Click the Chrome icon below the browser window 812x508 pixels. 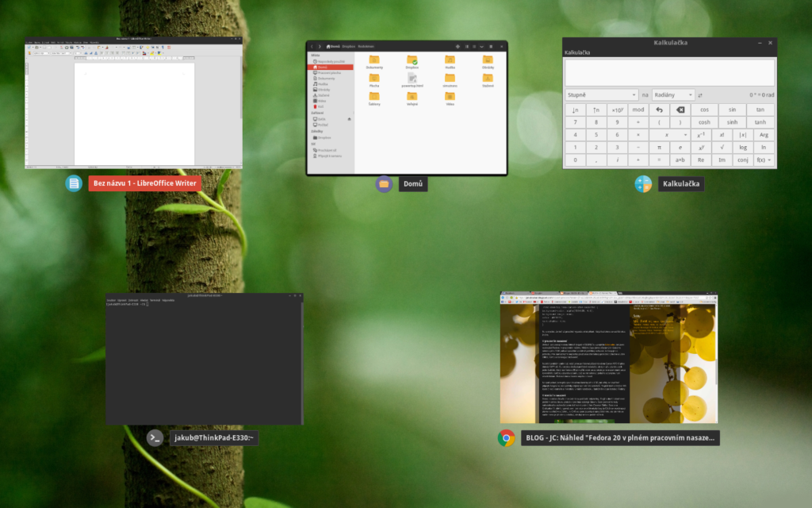tap(506, 437)
